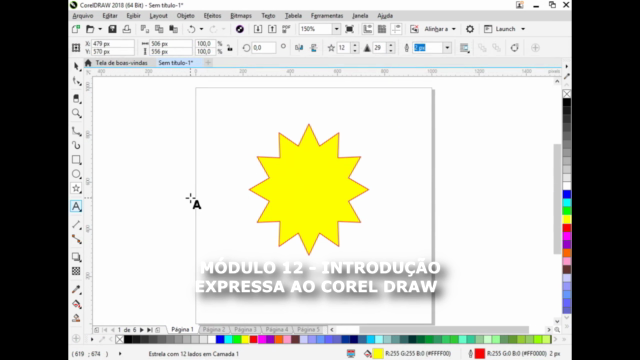The image size is (640, 360).
Task: Pick blue swatch in bottom palette
Action: [x=220, y=339]
